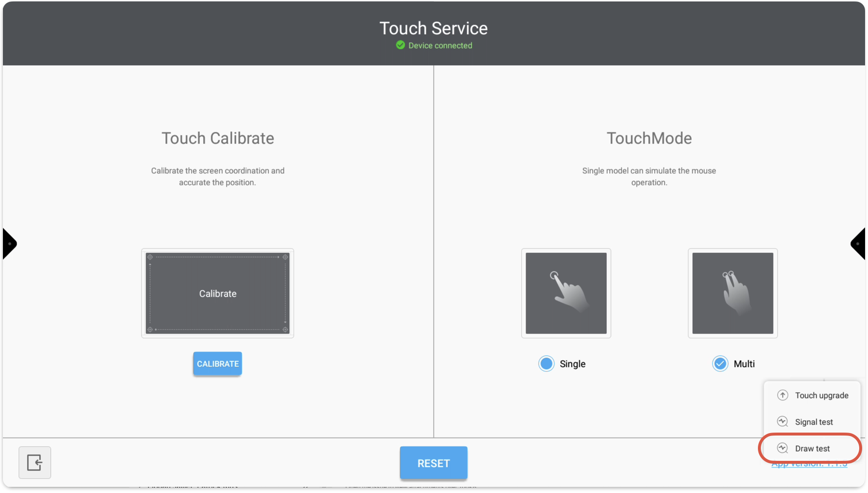868x493 pixels.
Task: Click the exit icon in bottom-left corner
Action: [35, 462]
